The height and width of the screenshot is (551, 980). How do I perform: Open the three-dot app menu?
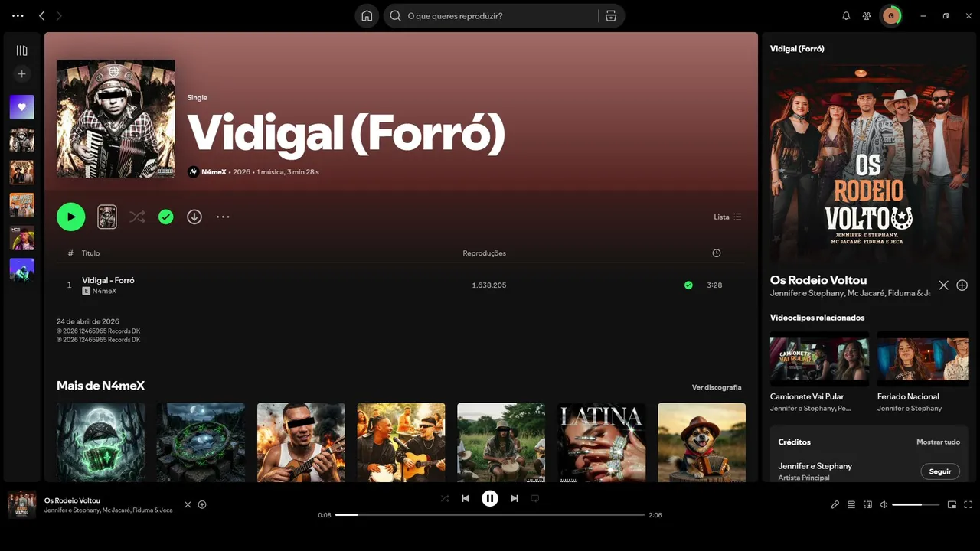coord(18,16)
